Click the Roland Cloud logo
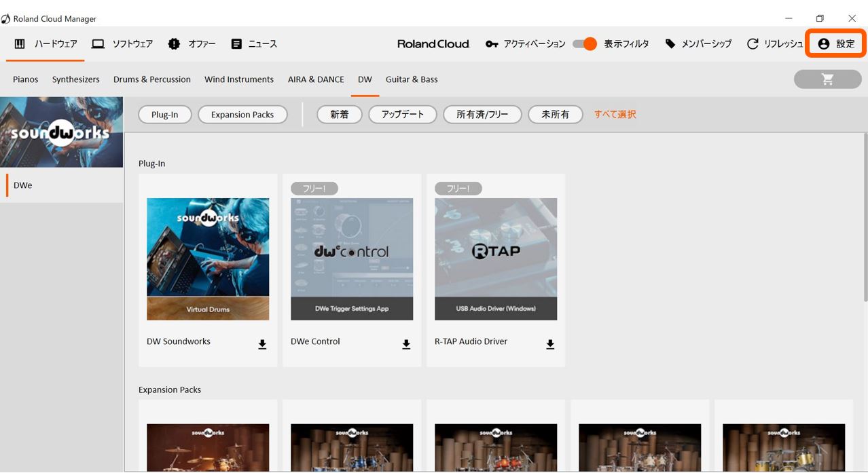 (433, 44)
